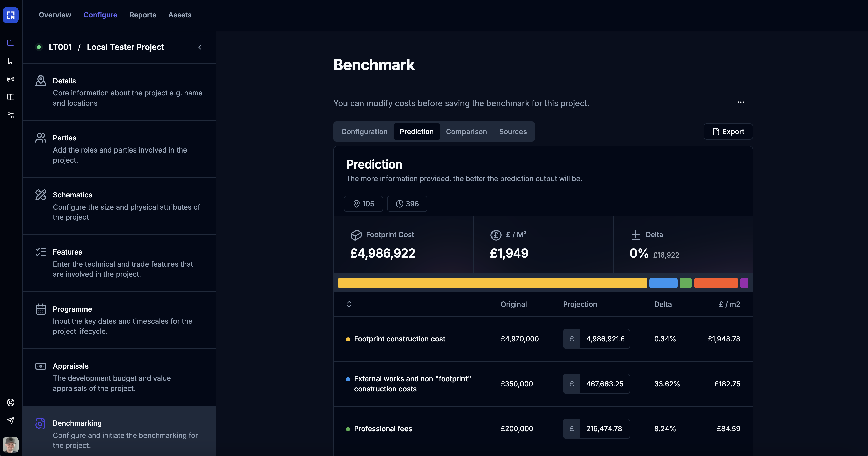Click the 396 clock badge

point(407,204)
